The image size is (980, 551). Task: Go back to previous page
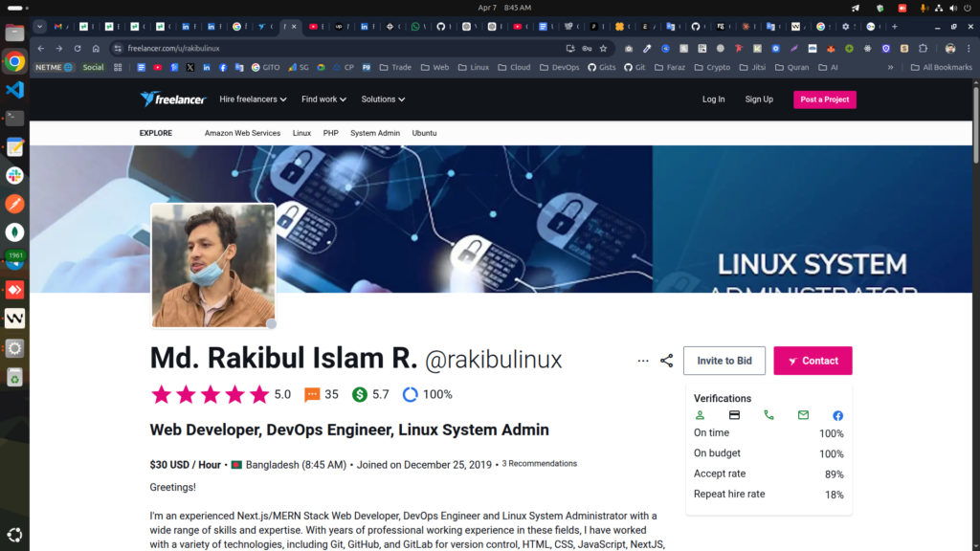point(40,48)
